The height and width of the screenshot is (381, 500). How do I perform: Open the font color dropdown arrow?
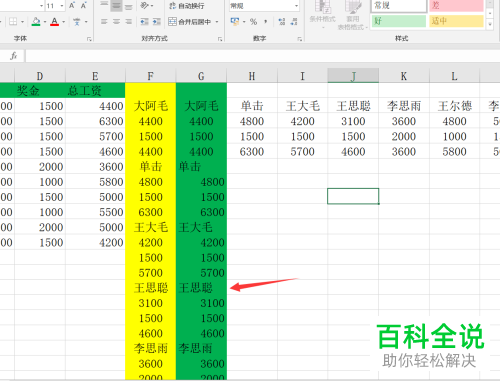[x=63, y=22]
